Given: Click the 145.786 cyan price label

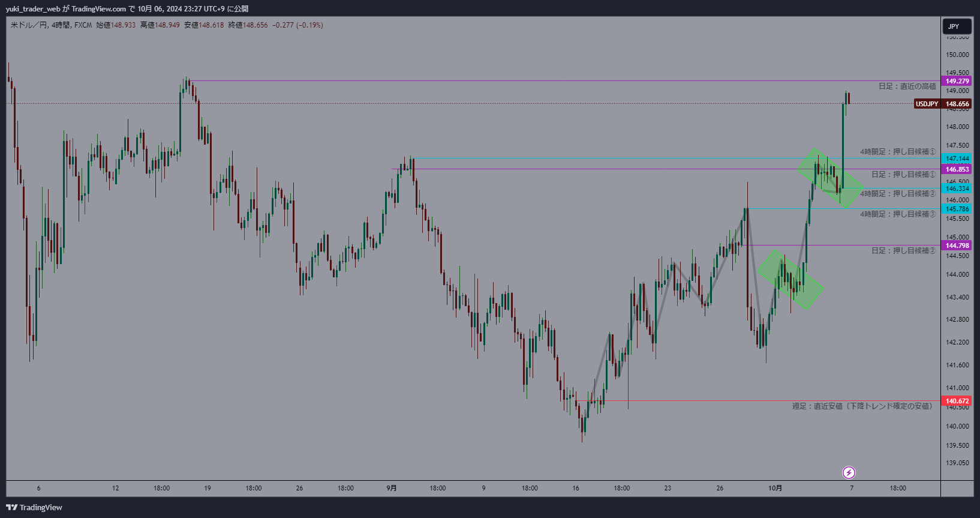Looking at the screenshot, I should pos(957,209).
